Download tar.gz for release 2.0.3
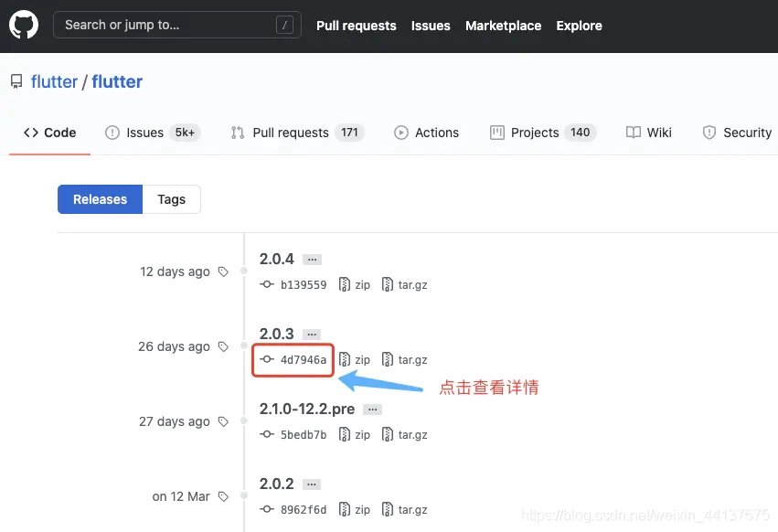Screen dimensions: 778x532 [x=413, y=360]
